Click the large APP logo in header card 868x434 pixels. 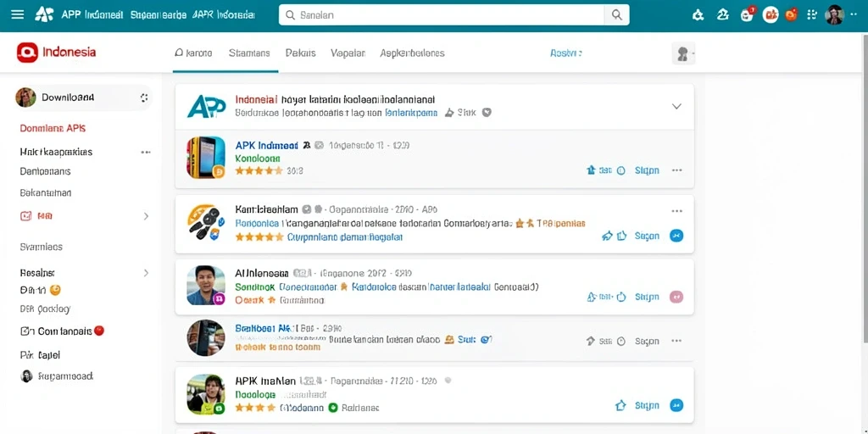coord(206,106)
